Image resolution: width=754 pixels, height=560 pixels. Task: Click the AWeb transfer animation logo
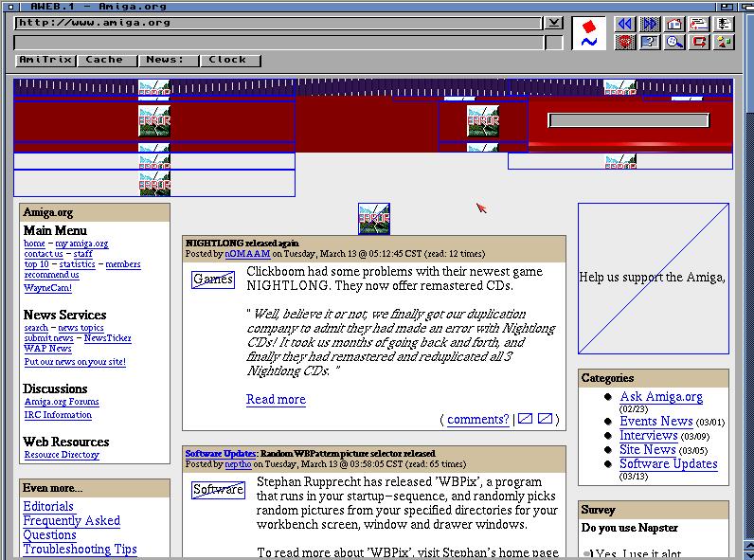(x=589, y=33)
